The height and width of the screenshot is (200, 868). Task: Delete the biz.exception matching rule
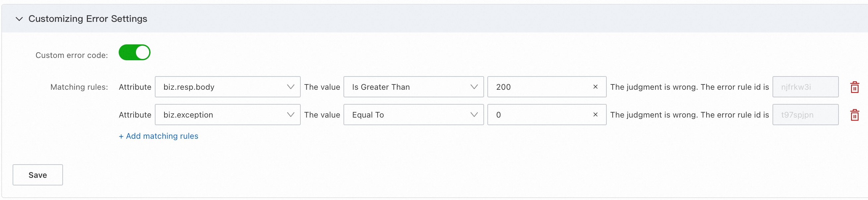coord(854,115)
